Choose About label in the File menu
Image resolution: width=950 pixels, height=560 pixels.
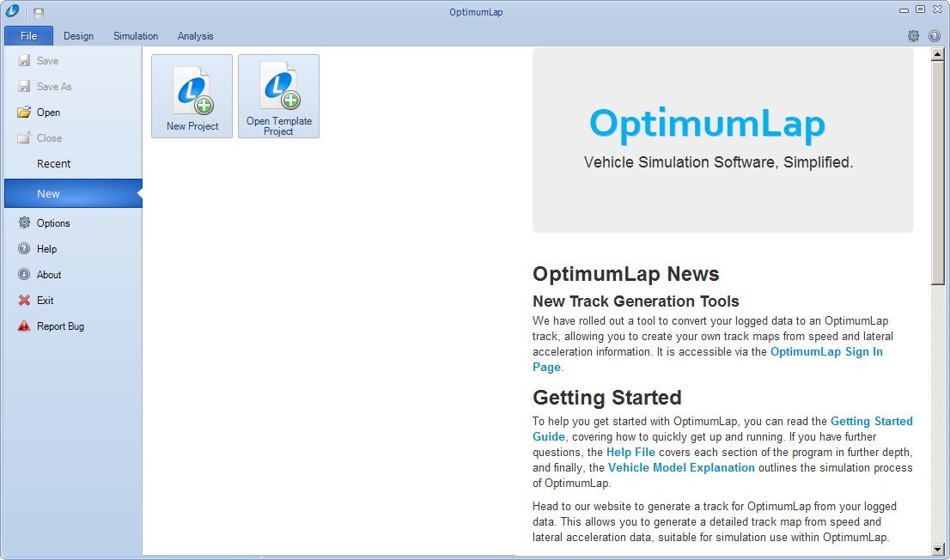click(x=49, y=275)
